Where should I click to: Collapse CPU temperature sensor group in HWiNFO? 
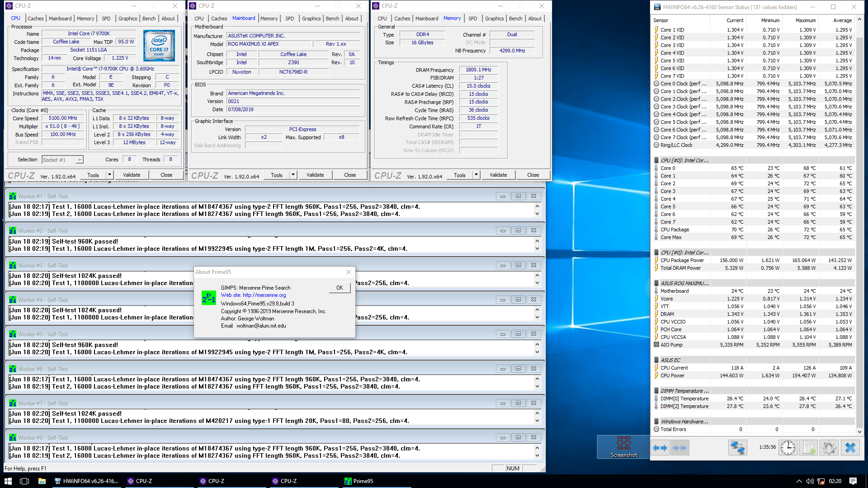tap(656, 160)
